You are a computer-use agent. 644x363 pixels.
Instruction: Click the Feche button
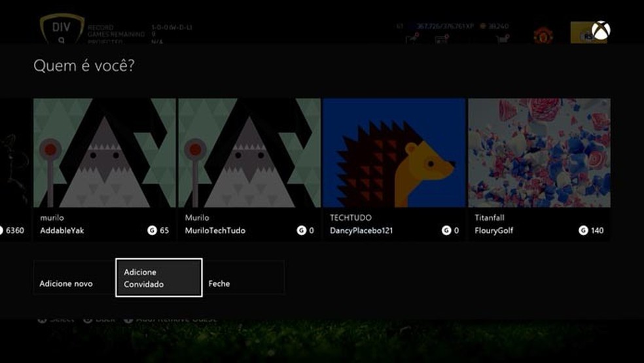pyautogui.click(x=243, y=277)
